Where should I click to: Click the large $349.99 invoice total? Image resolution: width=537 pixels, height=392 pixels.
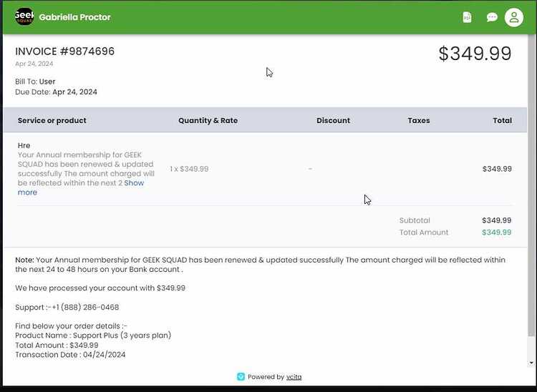[x=475, y=54]
